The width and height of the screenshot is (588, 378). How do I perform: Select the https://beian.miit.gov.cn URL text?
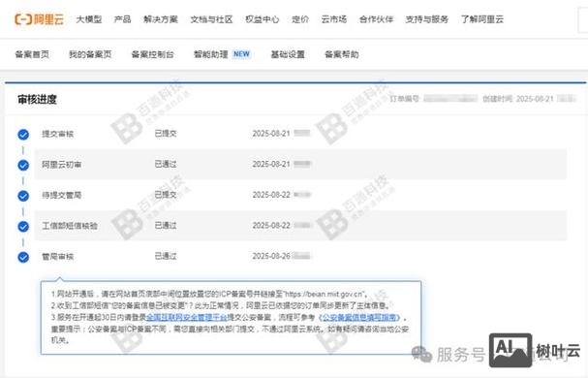325,294
